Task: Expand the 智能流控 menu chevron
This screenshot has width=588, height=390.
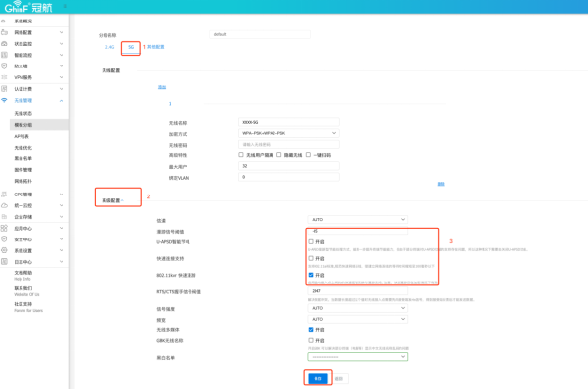Action: 62,55
